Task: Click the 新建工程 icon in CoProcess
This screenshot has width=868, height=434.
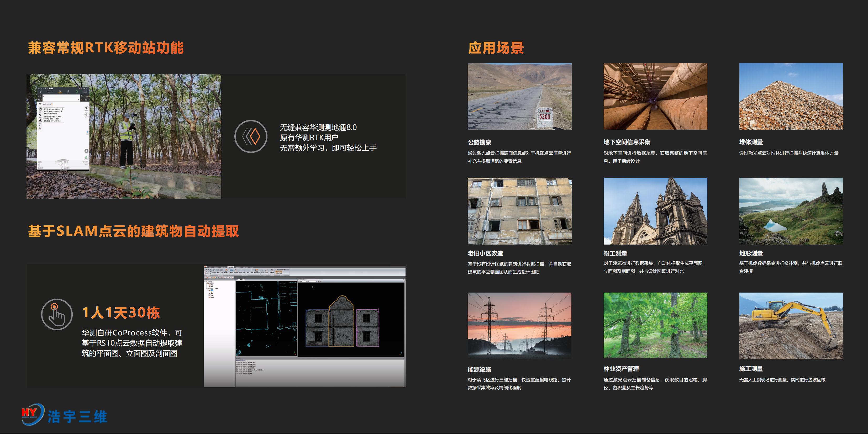Action: click(x=208, y=269)
